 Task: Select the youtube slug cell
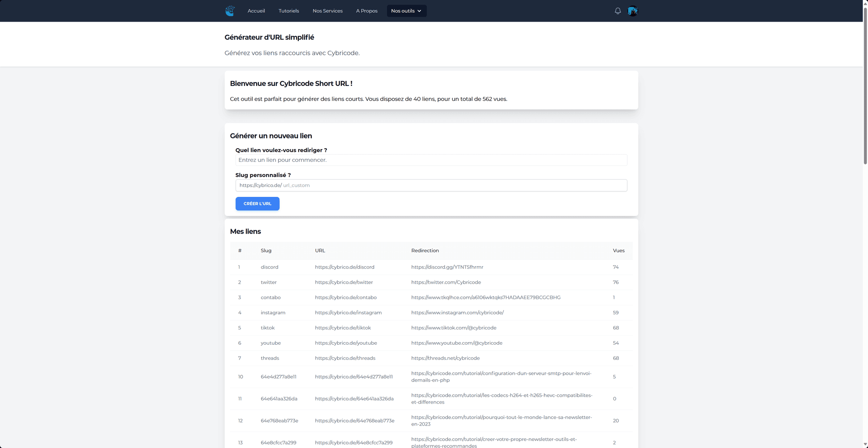[x=271, y=343]
